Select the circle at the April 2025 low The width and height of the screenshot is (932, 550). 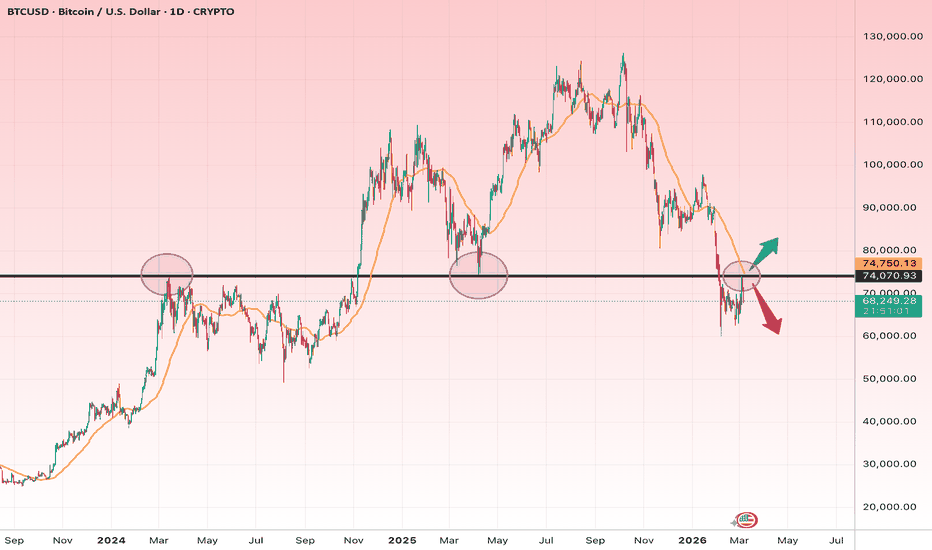tap(478, 274)
